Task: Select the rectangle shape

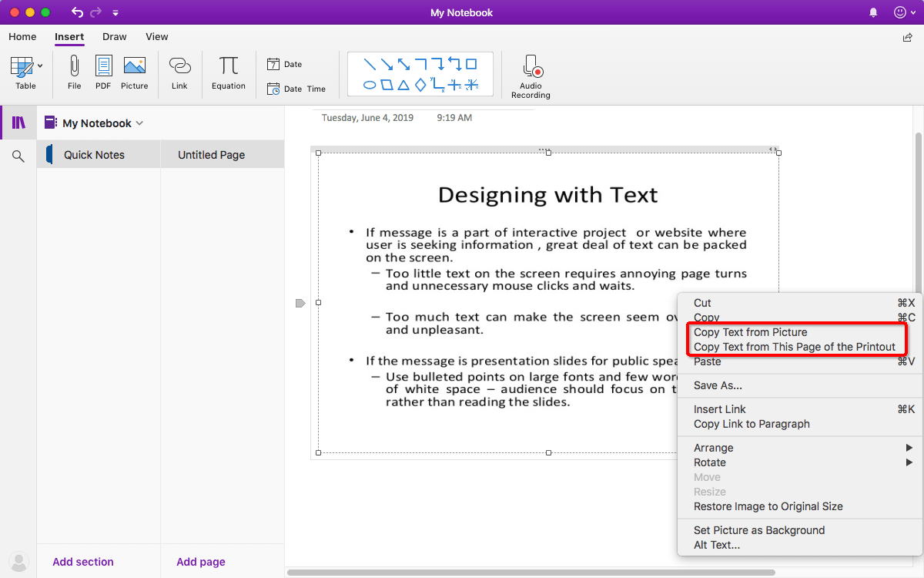Action: click(x=471, y=64)
